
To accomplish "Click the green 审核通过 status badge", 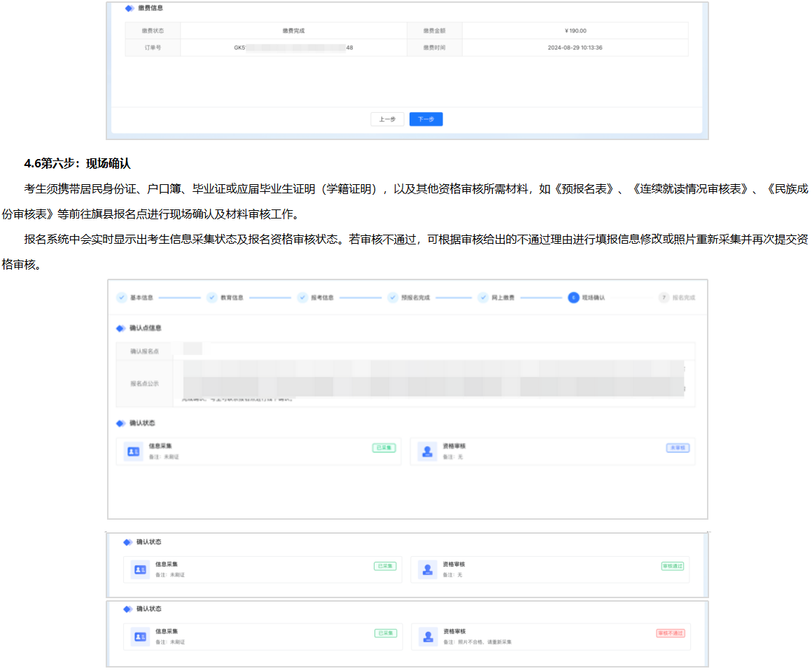I will coord(672,566).
